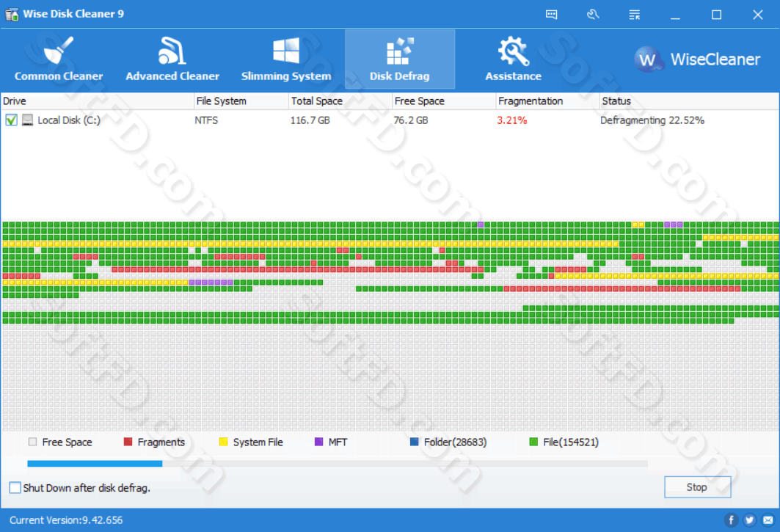Sort by File System column header

pos(241,101)
